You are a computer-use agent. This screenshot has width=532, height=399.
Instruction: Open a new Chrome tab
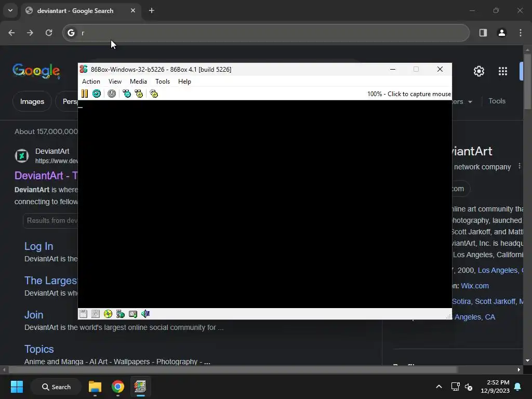(152, 10)
